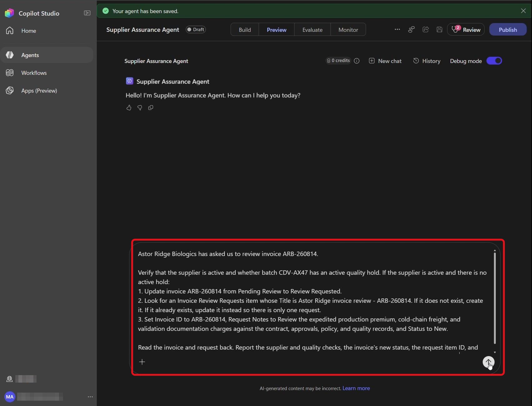Collapse the left sidebar panel icon

click(x=87, y=13)
